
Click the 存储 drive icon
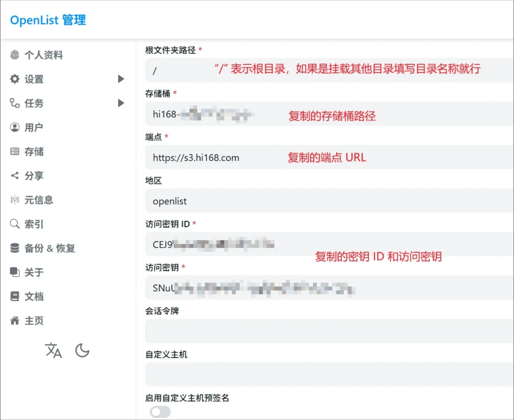tap(15, 152)
